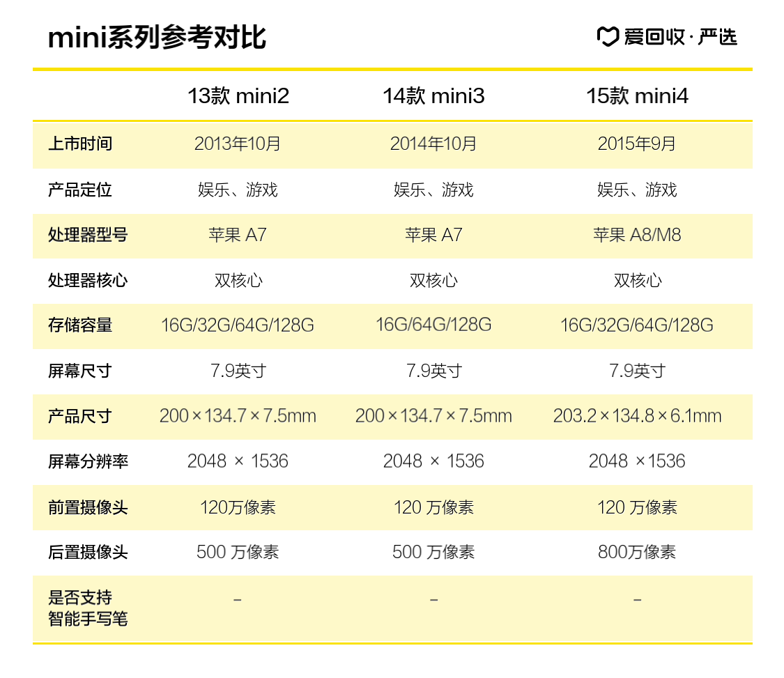Click the 13款 mini2 column header
Screen dimensions: 784x678
238,96
